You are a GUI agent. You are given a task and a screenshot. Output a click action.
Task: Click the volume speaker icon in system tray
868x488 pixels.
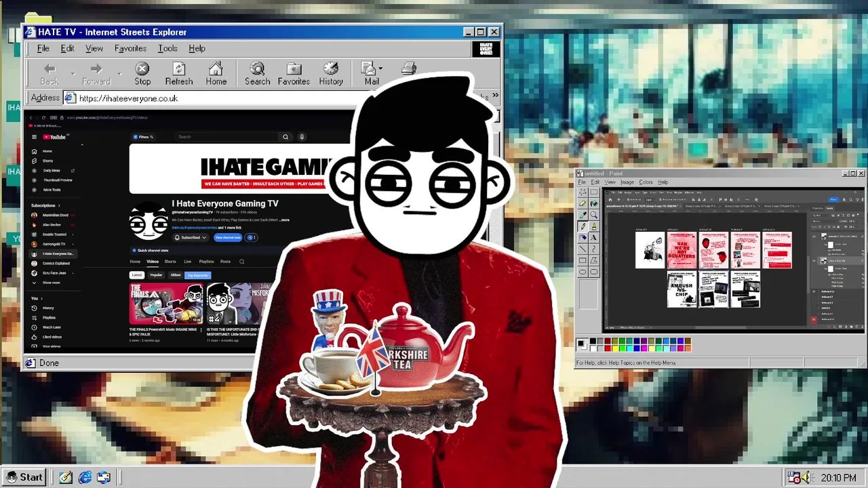[806, 478]
